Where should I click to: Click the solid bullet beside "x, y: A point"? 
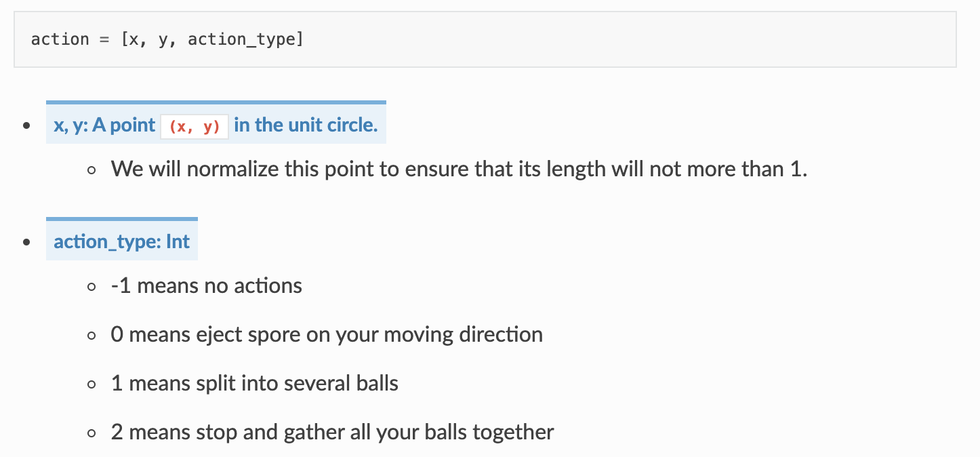(26, 126)
